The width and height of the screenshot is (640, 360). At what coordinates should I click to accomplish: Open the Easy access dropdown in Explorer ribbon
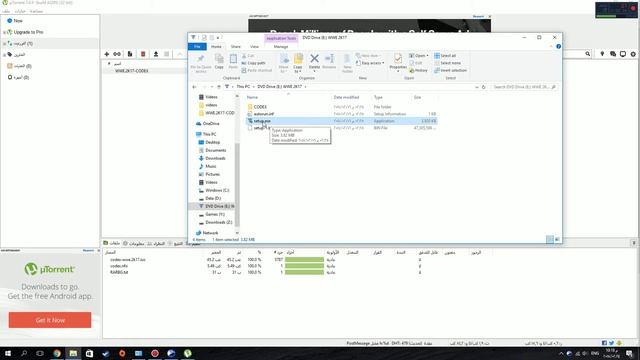coord(383,63)
